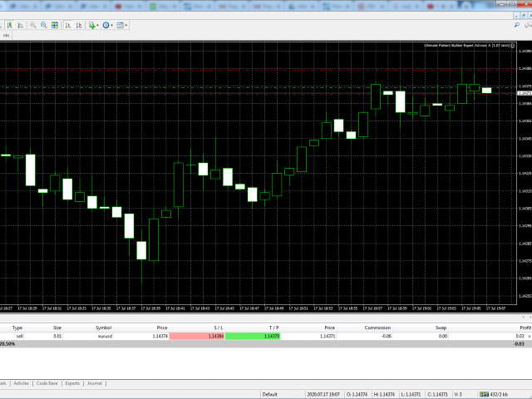Image resolution: width=532 pixels, height=399 pixels.
Task: Close the eurusd sell order with the x
Action: 529,336
